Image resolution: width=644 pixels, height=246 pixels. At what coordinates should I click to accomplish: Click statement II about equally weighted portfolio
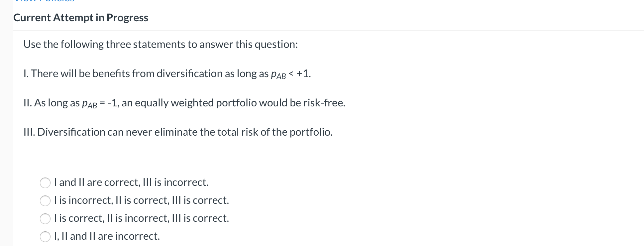pyautogui.click(x=184, y=103)
